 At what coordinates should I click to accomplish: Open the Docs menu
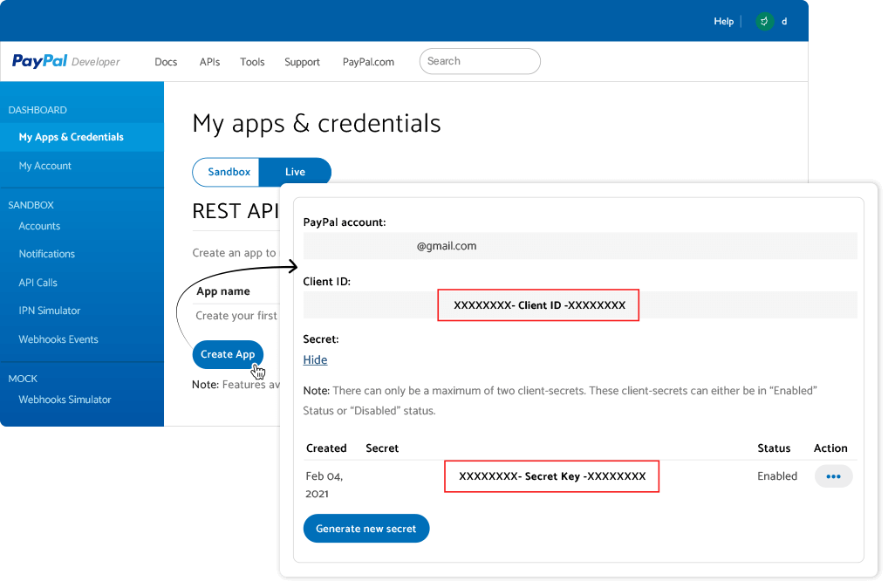166,62
